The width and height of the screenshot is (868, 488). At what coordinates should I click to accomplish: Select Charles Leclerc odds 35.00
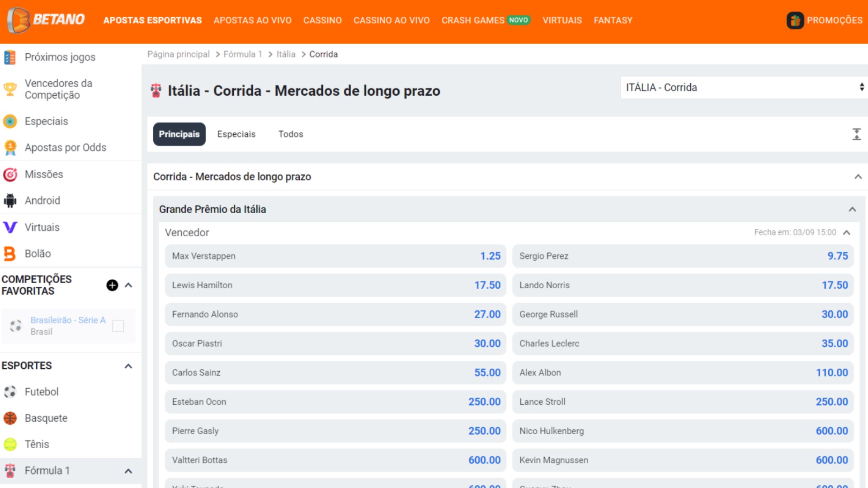683,343
